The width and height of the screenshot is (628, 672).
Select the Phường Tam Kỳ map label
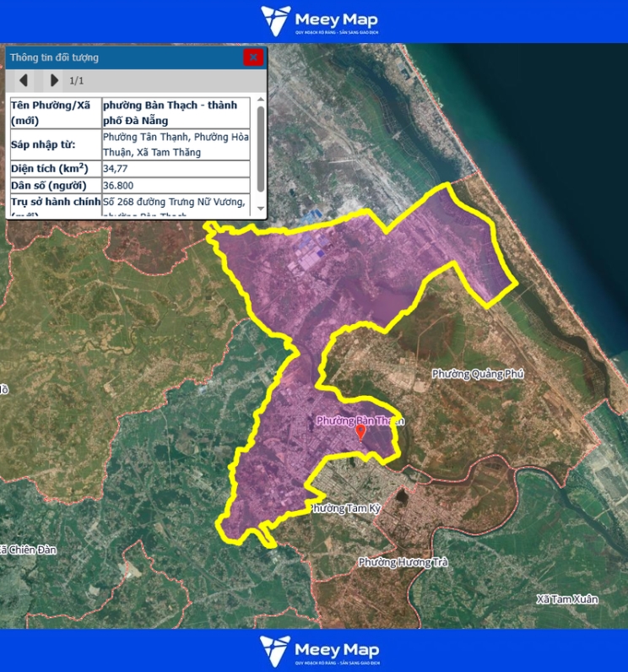point(348,508)
